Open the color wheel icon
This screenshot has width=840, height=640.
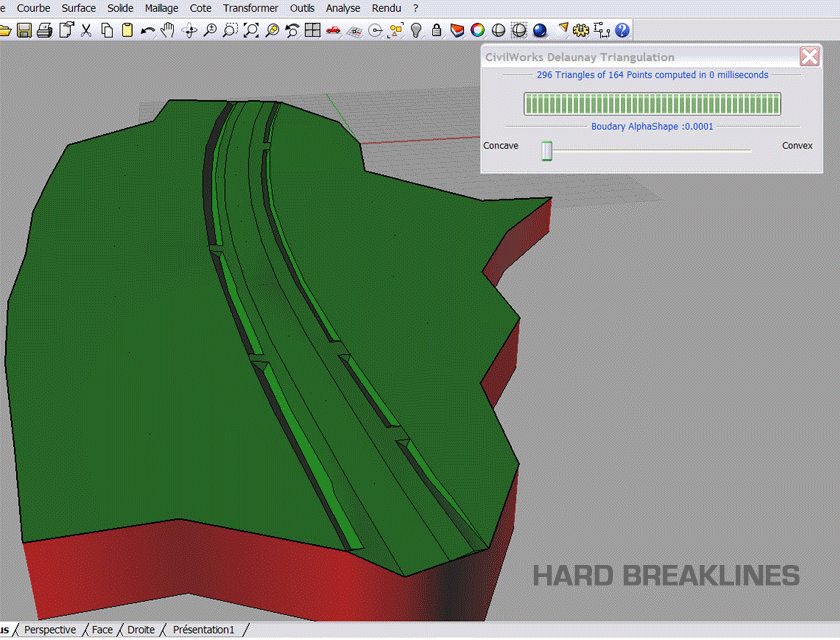(x=478, y=30)
